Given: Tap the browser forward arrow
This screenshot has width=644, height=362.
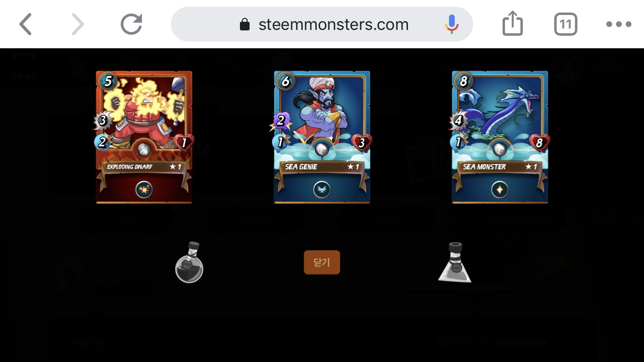Looking at the screenshot, I should [x=78, y=24].
